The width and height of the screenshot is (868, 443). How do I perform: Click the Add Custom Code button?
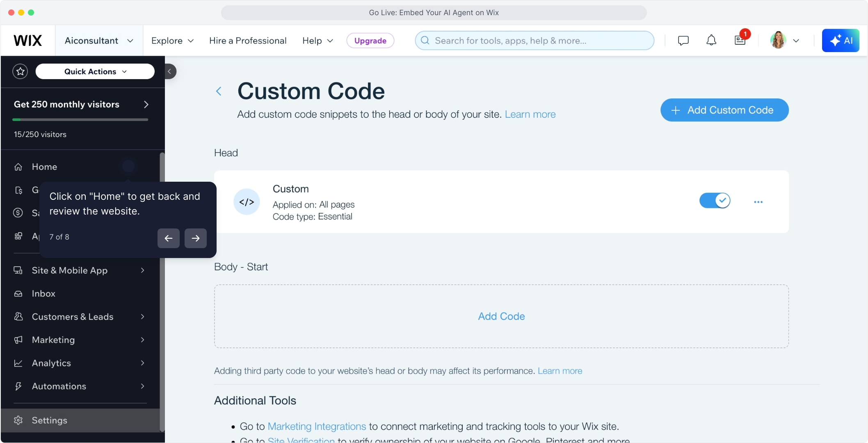pyautogui.click(x=724, y=110)
